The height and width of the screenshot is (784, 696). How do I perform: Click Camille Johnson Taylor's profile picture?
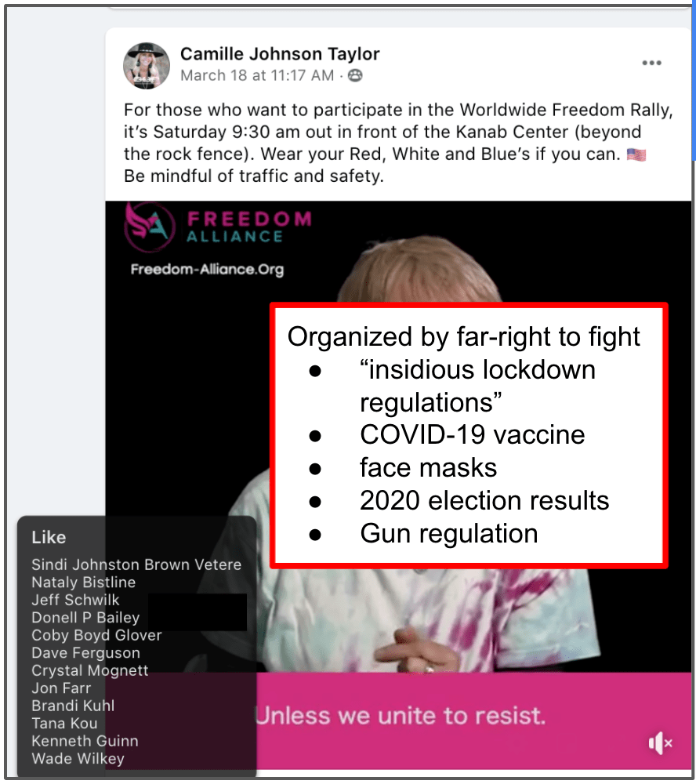pos(147,66)
